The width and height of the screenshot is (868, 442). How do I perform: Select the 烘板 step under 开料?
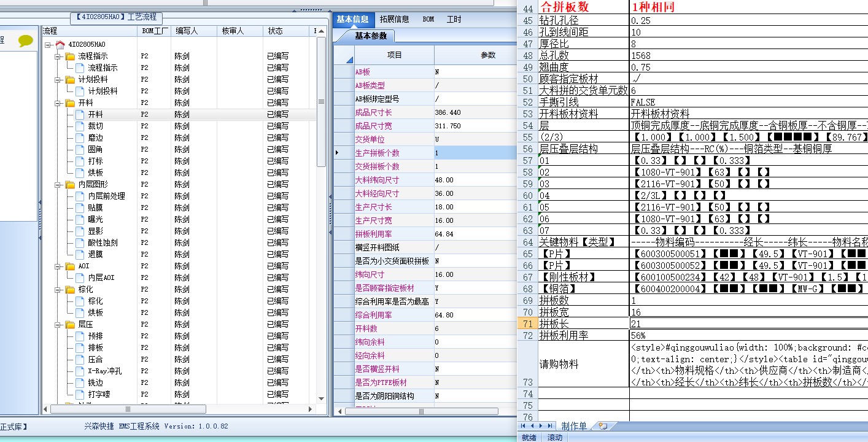point(95,173)
